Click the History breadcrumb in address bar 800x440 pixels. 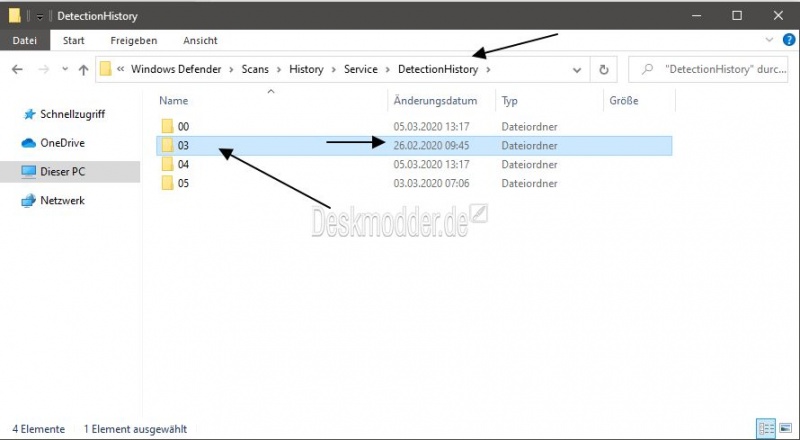pyautogui.click(x=306, y=70)
